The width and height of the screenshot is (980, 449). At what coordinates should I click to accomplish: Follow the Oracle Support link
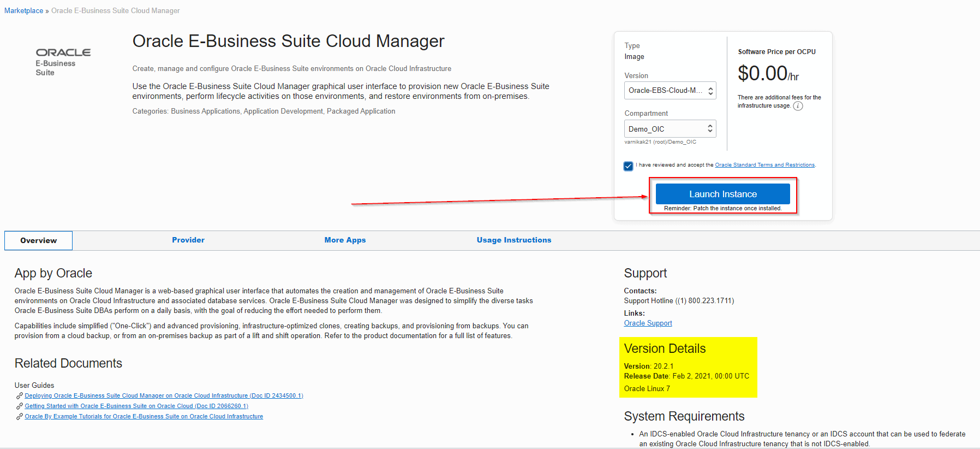click(648, 323)
